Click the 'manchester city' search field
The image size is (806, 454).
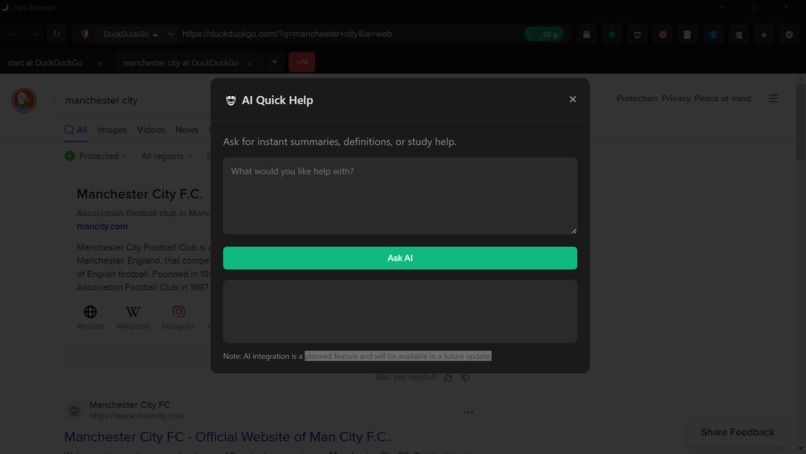(x=136, y=100)
